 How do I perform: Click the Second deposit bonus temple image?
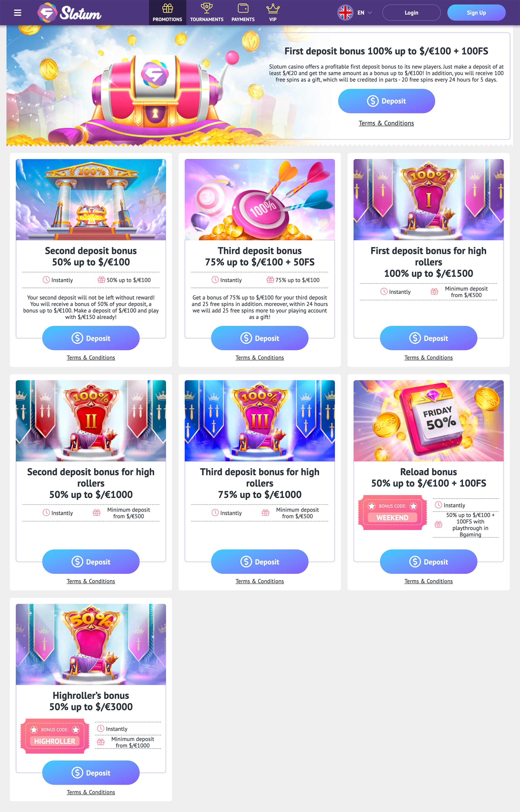click(x=91, y=200)
